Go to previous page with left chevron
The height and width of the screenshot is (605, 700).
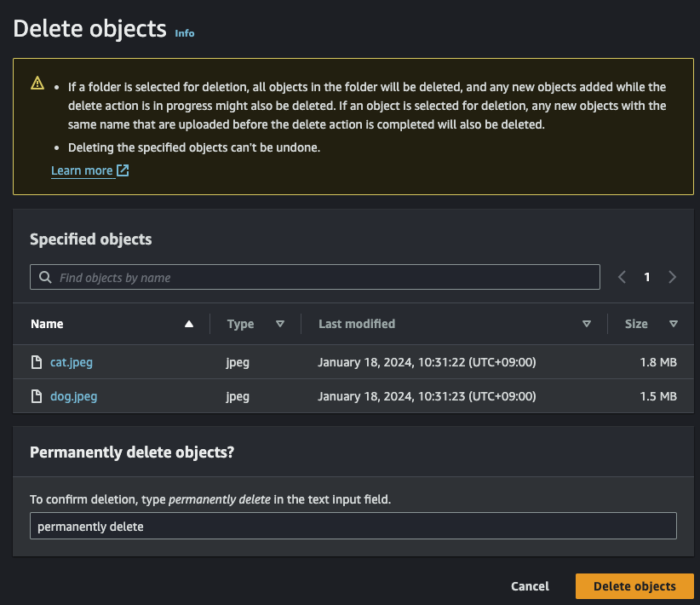(622, 277)
